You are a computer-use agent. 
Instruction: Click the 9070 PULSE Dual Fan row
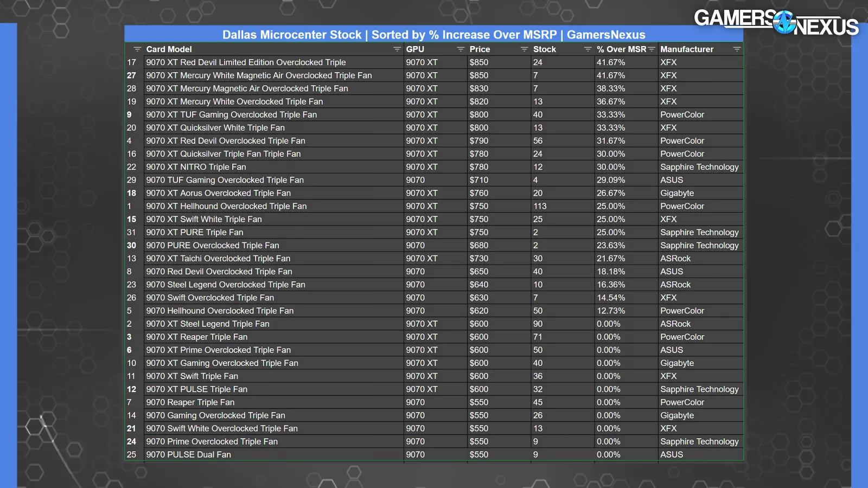pyautogui.click(x=188, y=454)
